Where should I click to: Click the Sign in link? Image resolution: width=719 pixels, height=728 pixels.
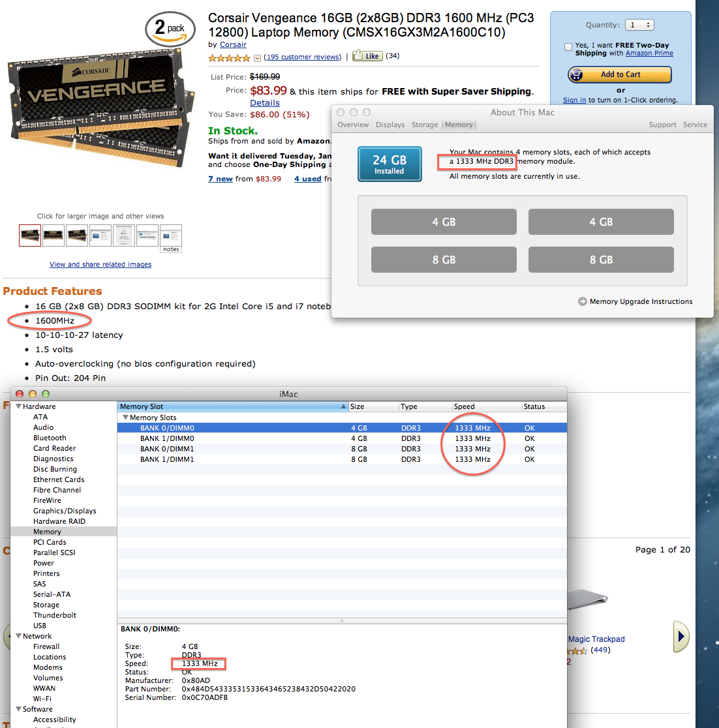coord(574,100)
